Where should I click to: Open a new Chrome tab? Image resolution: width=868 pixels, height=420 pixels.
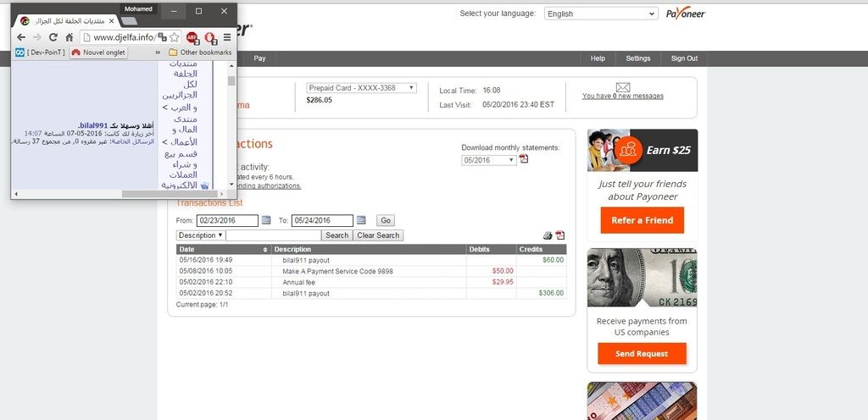129,21
